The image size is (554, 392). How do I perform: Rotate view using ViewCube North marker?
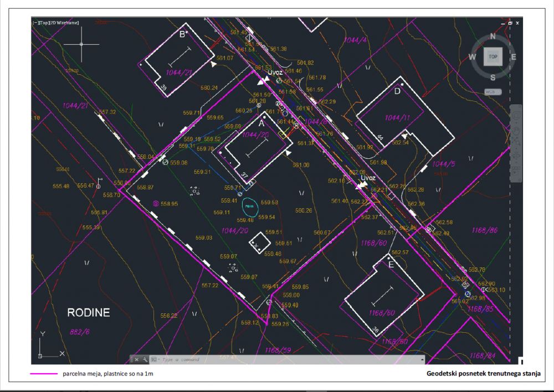tap(493, 37)
